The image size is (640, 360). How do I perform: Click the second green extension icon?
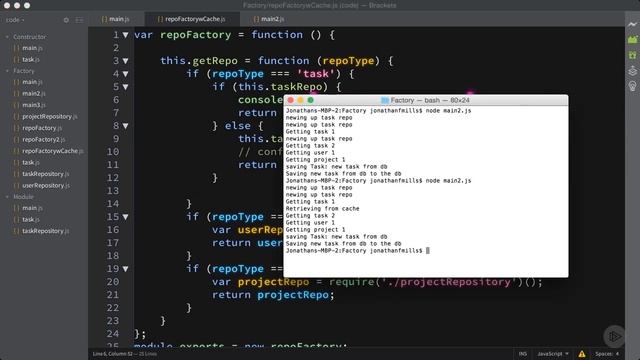(632, 55)
